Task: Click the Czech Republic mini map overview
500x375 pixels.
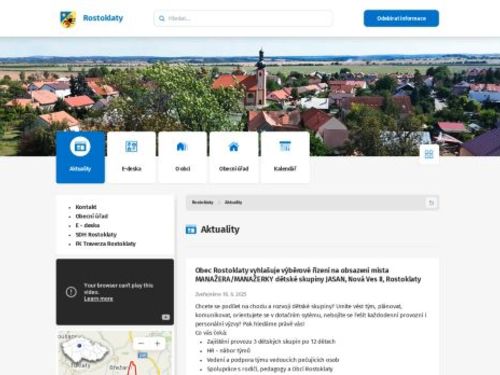Action: [84, 349]
